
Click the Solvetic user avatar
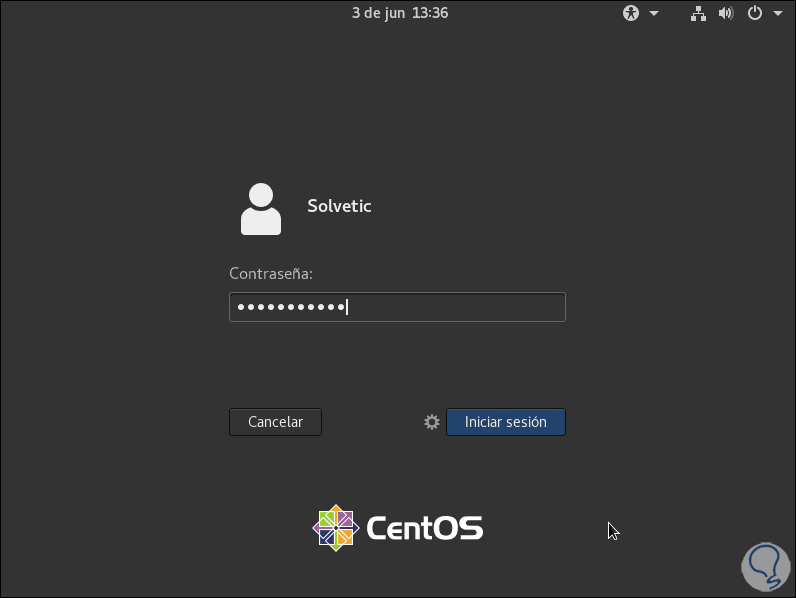click(x=261, y=208)
